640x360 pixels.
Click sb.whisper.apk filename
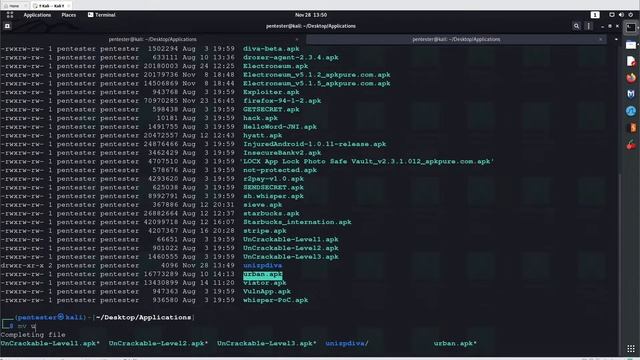click(273, 196)
